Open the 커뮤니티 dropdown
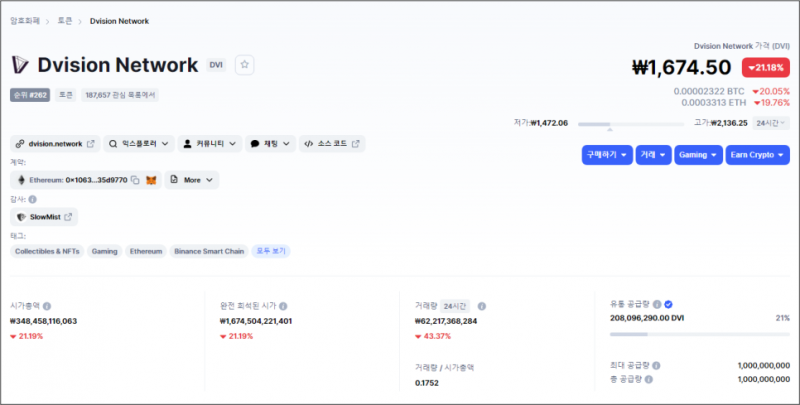Image resolution: width=800 pixels, height=405 pixels. [x=210, y=144]
